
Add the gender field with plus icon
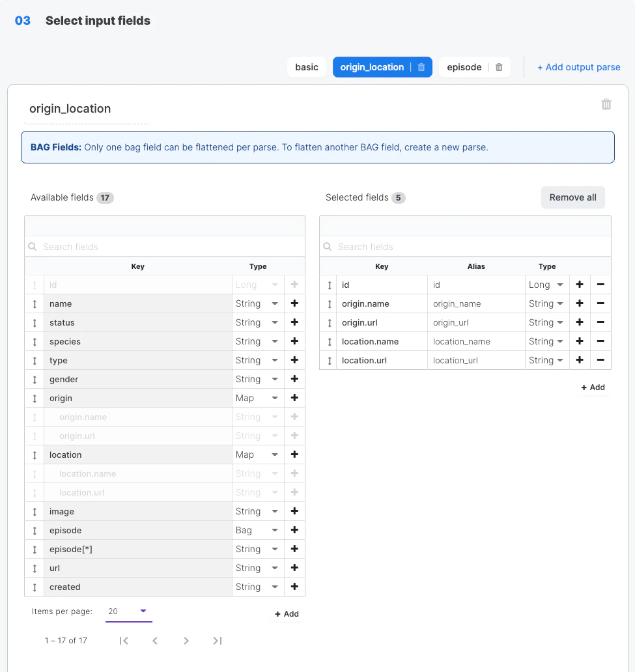(294, 379)
